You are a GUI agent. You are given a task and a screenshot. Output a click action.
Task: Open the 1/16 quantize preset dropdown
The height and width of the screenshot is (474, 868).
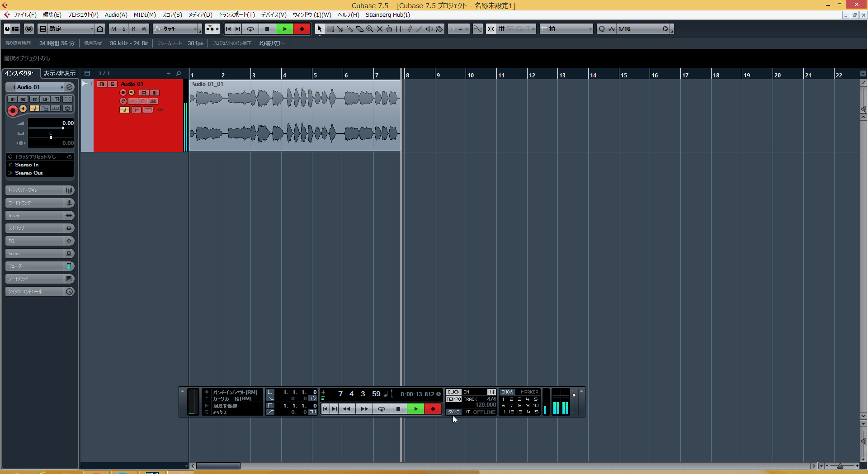(643, 29)
